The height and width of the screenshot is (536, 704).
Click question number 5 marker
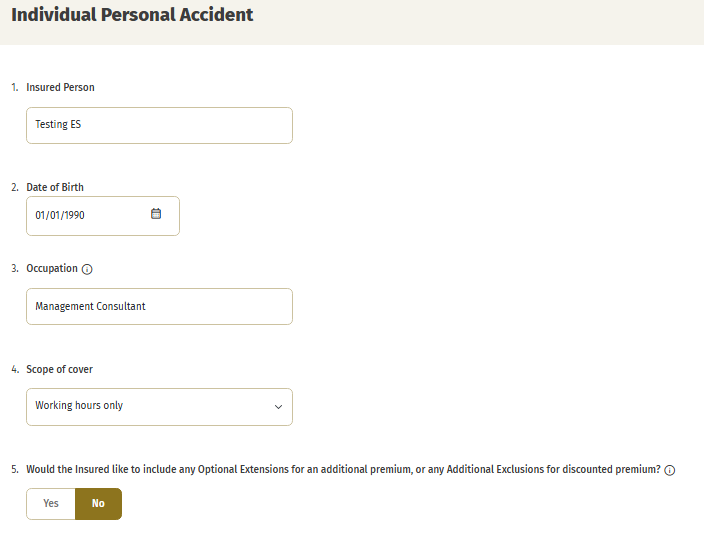coord(15,469)
